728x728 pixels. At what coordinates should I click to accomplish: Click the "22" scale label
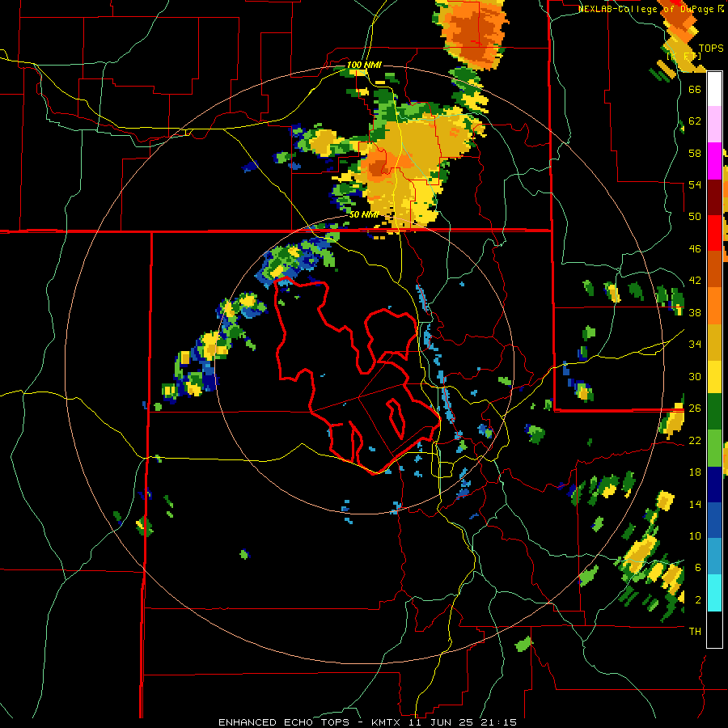[x=695, y=440]
